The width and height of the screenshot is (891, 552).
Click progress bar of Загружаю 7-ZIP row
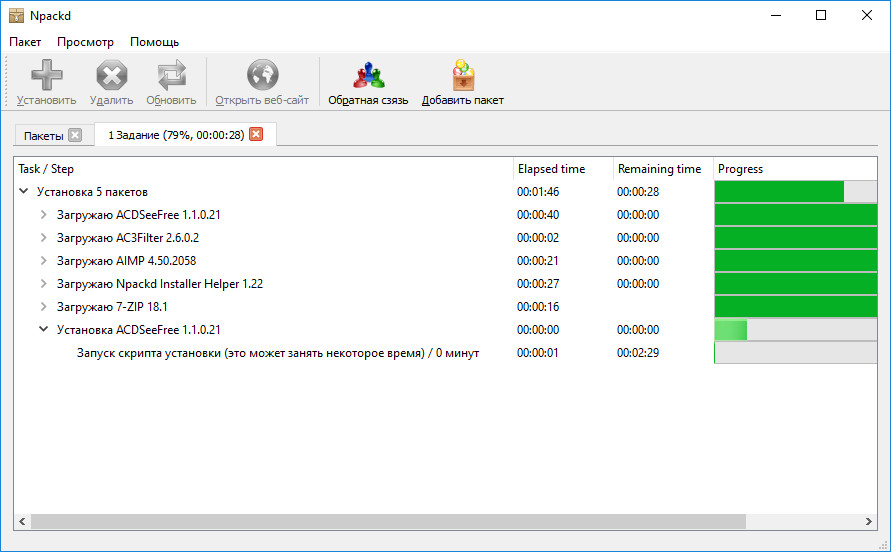tap(796, 307)
